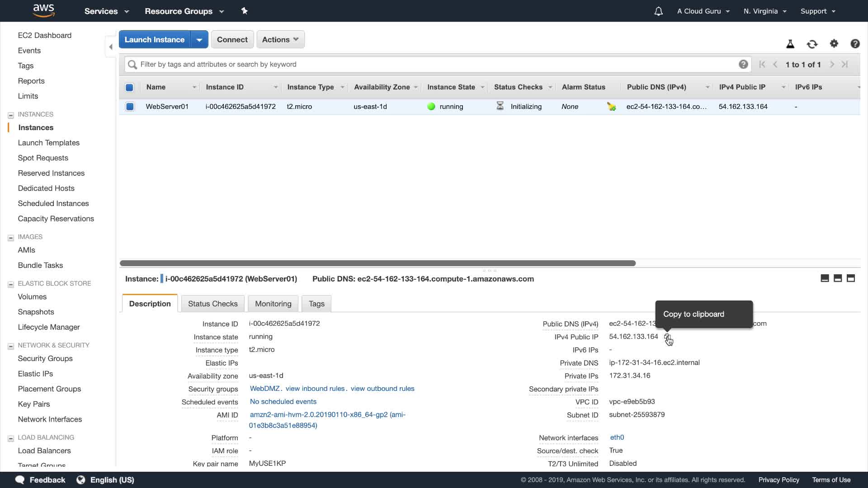Open the Launch Instance dropdown arrow
The width and height of the screenshot is (868, 488).
pyautogui.click(x=199, y=40)
